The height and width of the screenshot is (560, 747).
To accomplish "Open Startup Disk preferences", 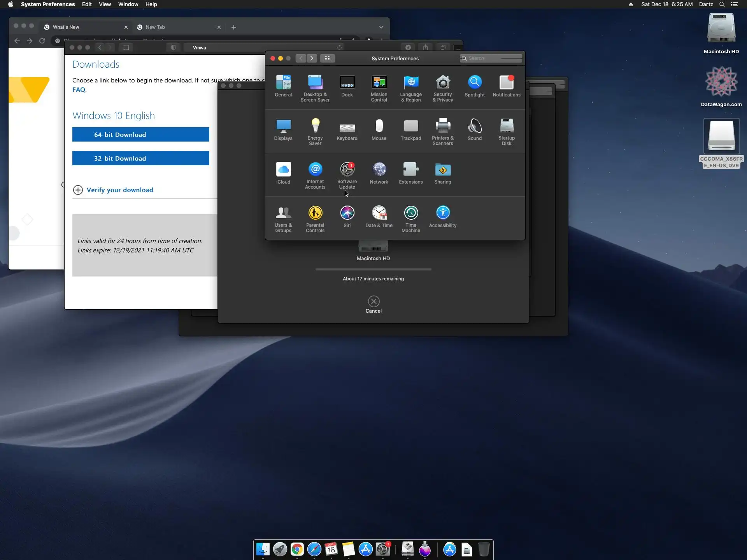I will [506, 126].
